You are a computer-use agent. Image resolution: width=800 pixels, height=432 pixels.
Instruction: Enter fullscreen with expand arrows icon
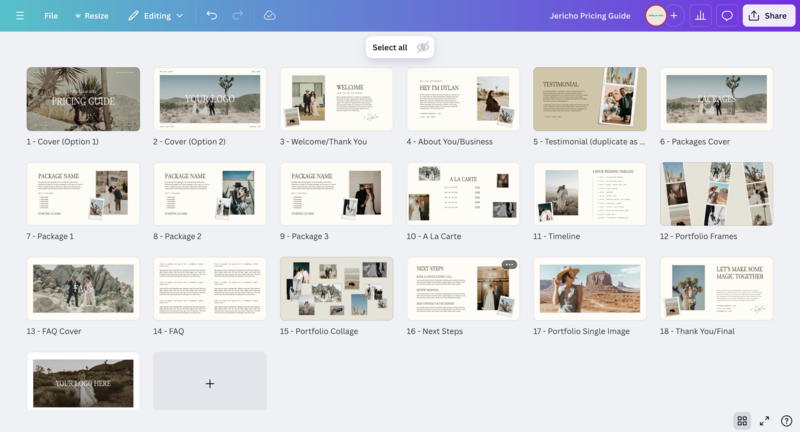tap(764, 421)
